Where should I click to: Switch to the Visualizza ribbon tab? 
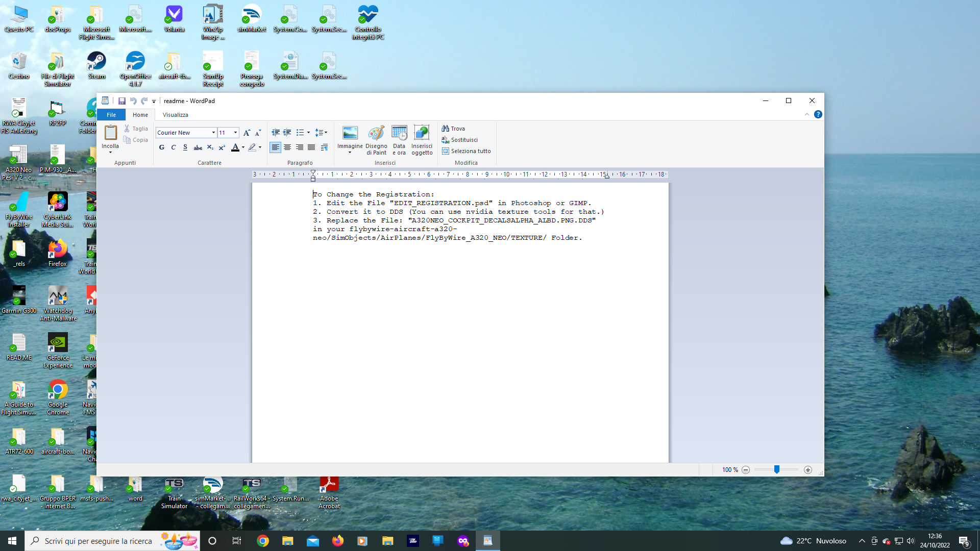(x=176, y=115)
